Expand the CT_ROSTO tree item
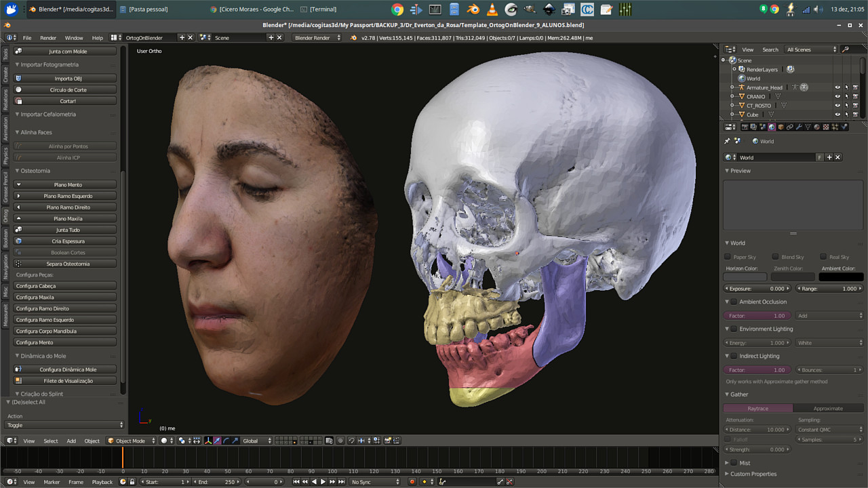Viewport: 868px width, 488px height. coord(732,106)
